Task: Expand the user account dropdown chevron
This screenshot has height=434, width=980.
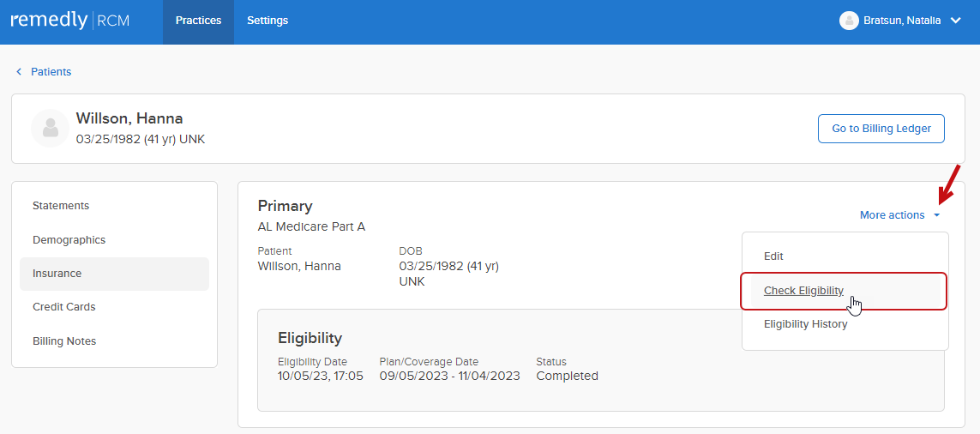Action: click(956, 21)
